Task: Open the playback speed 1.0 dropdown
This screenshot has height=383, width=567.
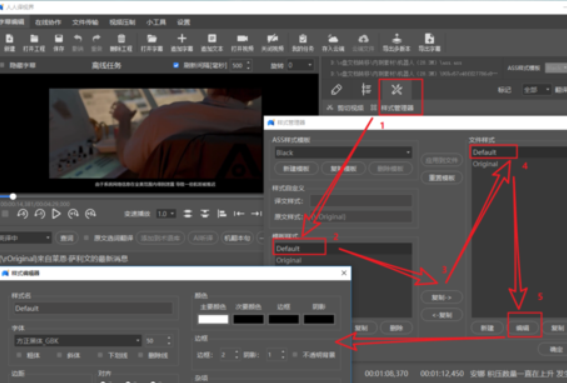Action: click(x=166, y=214)
